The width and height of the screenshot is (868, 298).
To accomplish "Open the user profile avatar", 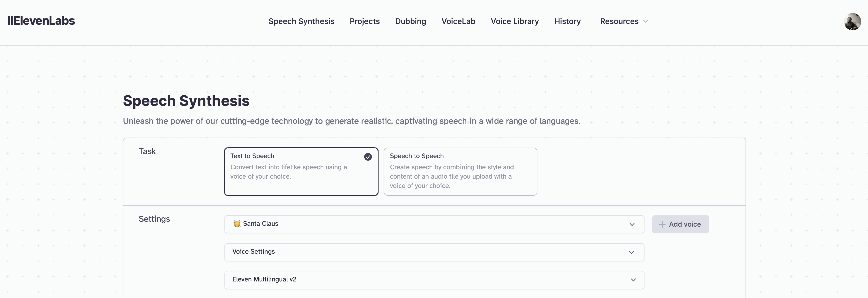I will [x=852, y=22].
